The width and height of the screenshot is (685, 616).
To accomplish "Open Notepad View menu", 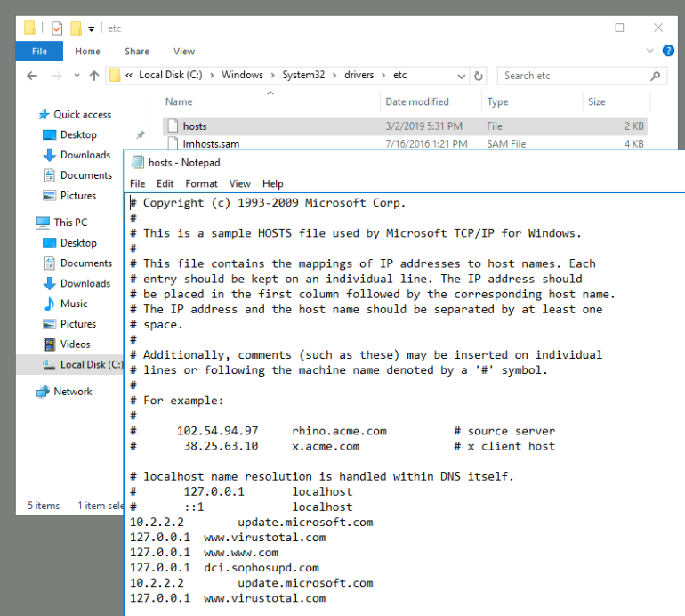I will [x=240, y=183].
